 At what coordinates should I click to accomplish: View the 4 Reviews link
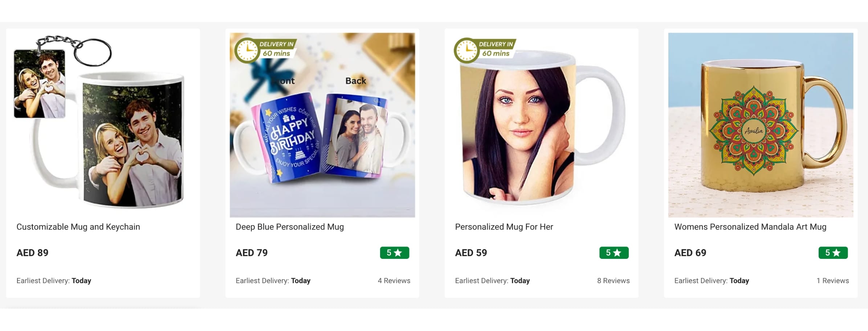394,281
